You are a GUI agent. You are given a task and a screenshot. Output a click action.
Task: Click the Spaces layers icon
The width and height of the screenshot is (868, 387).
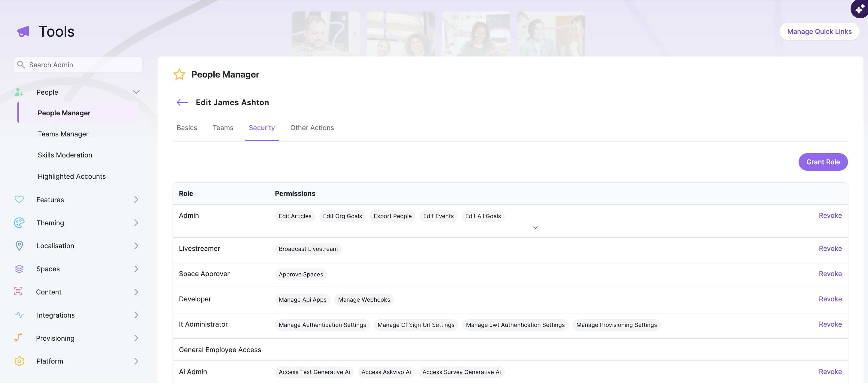pos(19,269)
